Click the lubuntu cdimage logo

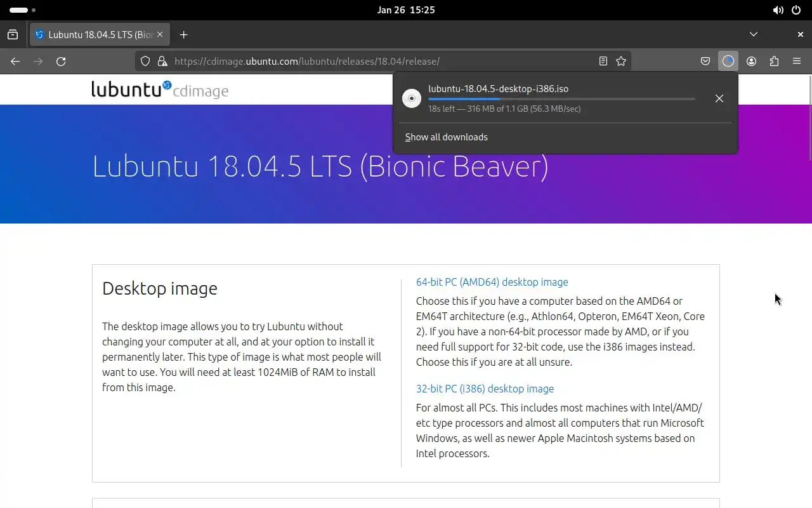coord(160,90)
